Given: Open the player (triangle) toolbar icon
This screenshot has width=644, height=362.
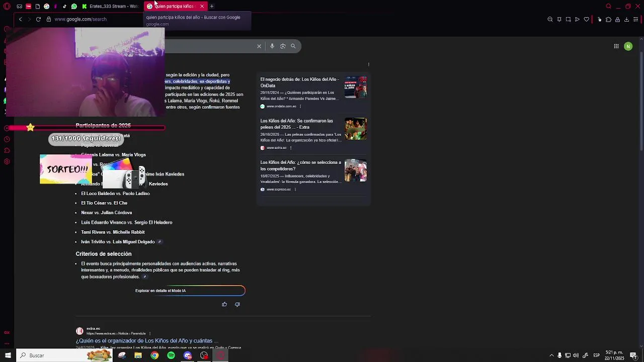Looking at the screenshot, I should click(577, 19).
